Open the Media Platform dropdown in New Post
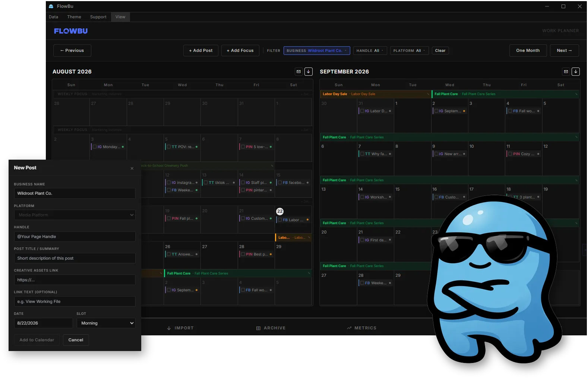 75,215
